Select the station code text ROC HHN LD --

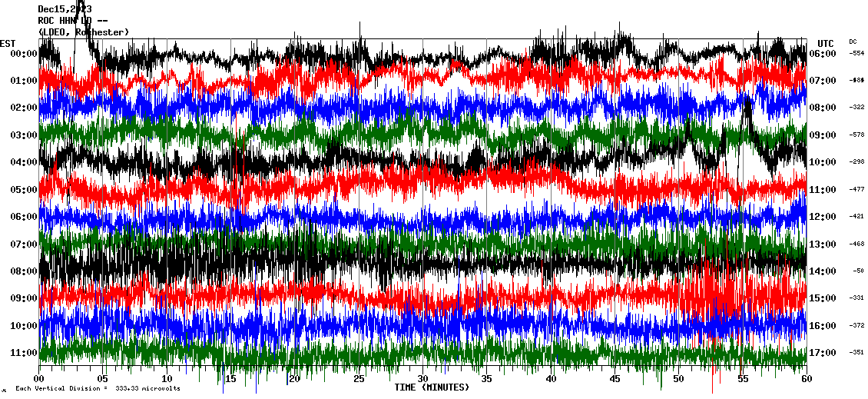pyautogui.click(x=72, y=21)
